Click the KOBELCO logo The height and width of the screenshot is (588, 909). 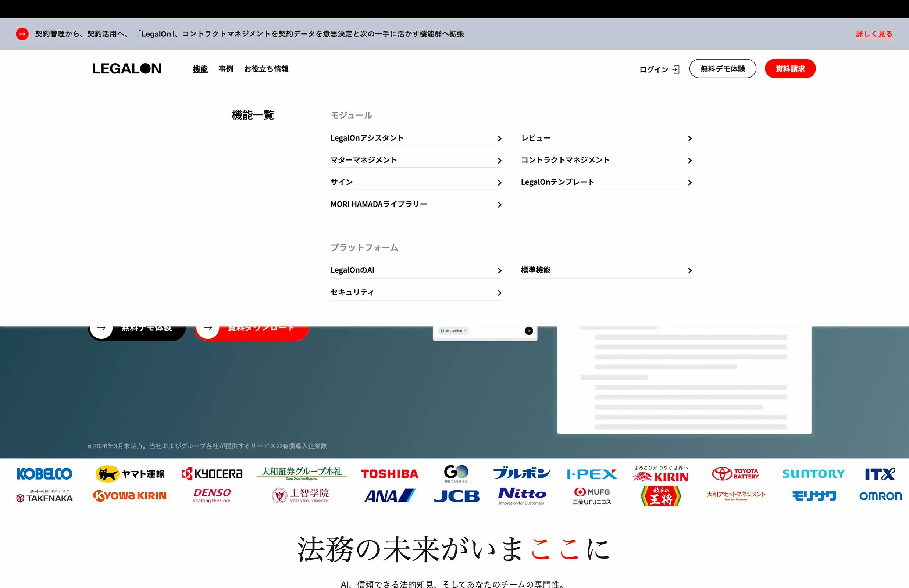[44, 474]
